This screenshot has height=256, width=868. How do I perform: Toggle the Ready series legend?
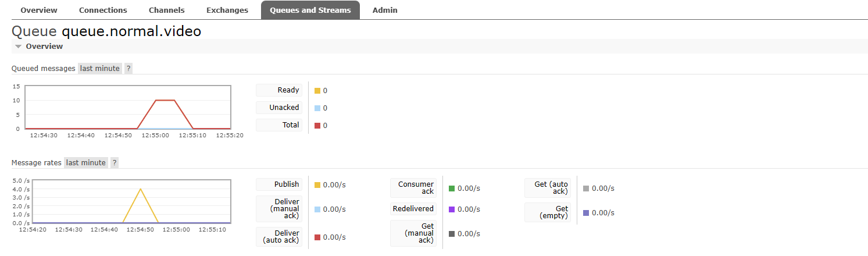279,90
